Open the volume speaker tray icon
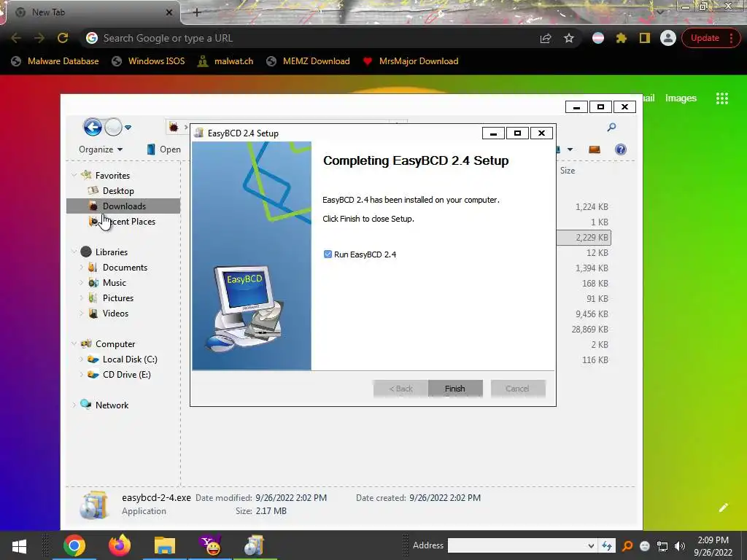This screenshot has height=560, width=747. [x=680, y=545]
